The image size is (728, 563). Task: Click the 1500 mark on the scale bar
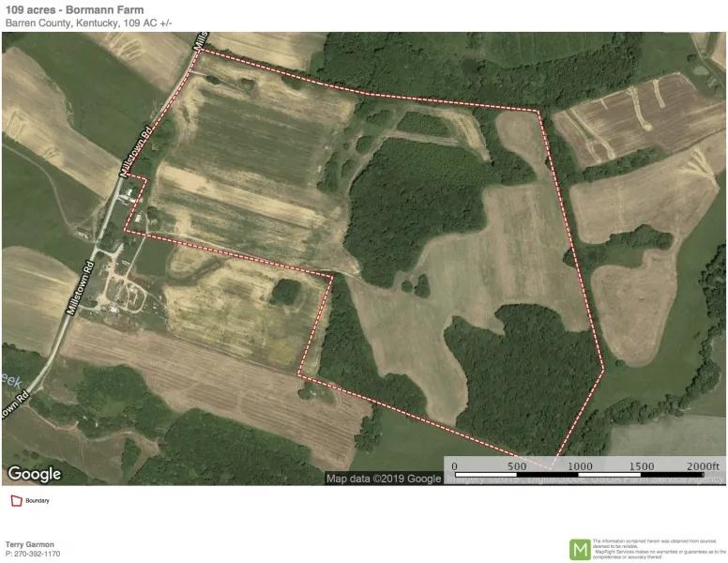point(642,466)
